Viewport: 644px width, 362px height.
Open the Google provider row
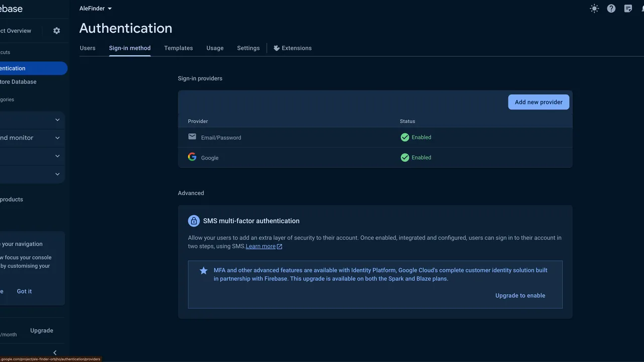(375, 157)
